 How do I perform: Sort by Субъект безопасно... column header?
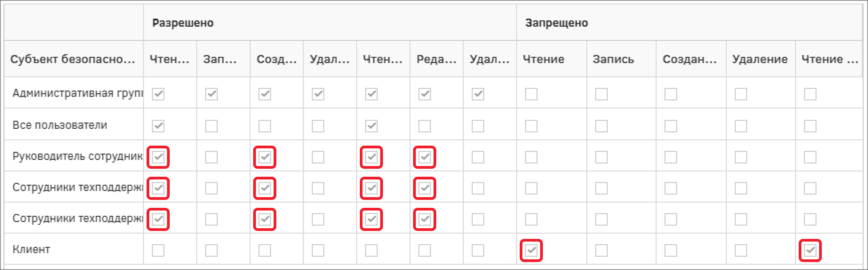click(x=74, y=59)
